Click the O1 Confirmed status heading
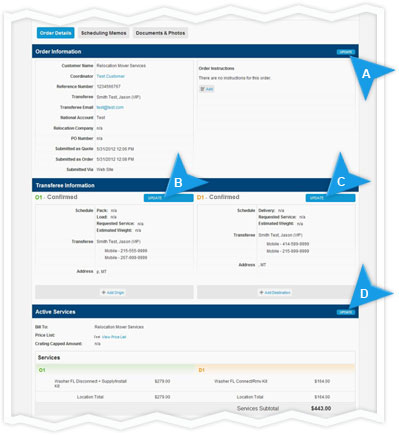The image size is (399, 435). pos(56,197)
